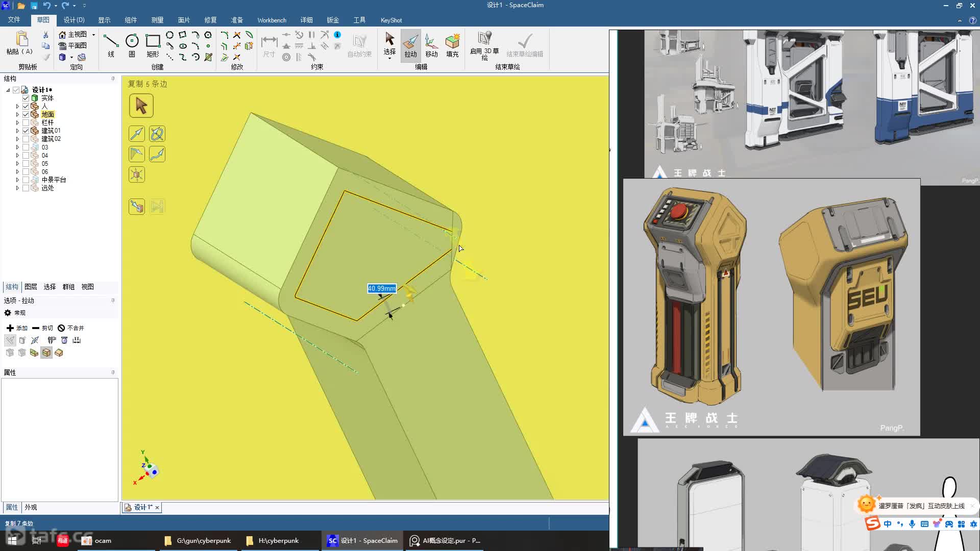Activate the Move (移动) tool
Viewport: 980px width, 551px height.
tap(431, 45)
